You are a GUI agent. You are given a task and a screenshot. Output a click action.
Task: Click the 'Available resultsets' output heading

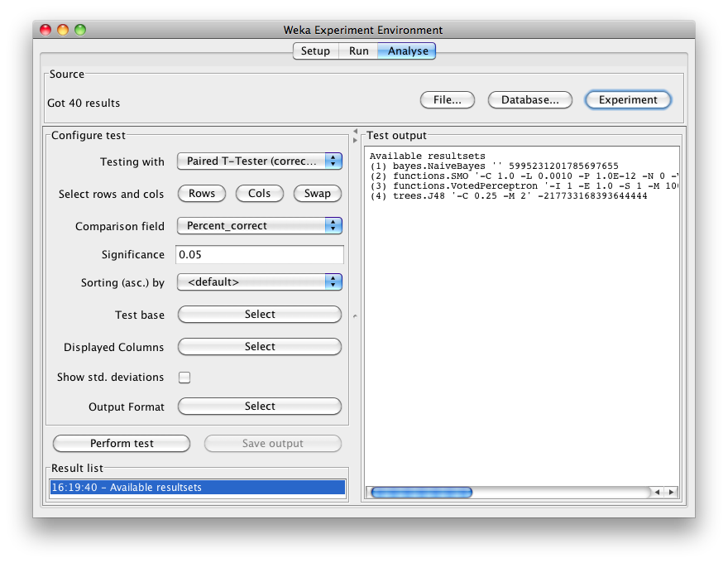(427, 156)
